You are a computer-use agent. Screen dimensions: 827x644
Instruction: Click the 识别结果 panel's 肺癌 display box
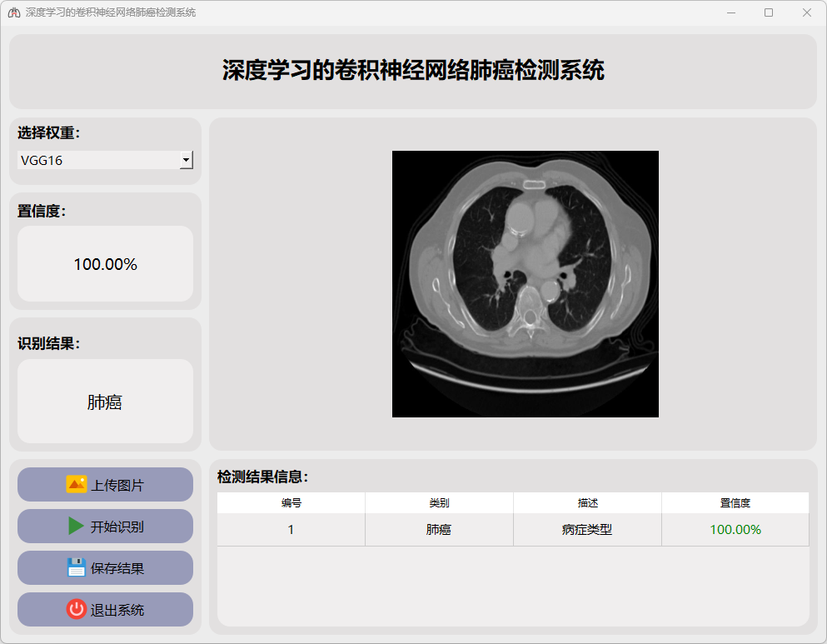coord(105,402)
